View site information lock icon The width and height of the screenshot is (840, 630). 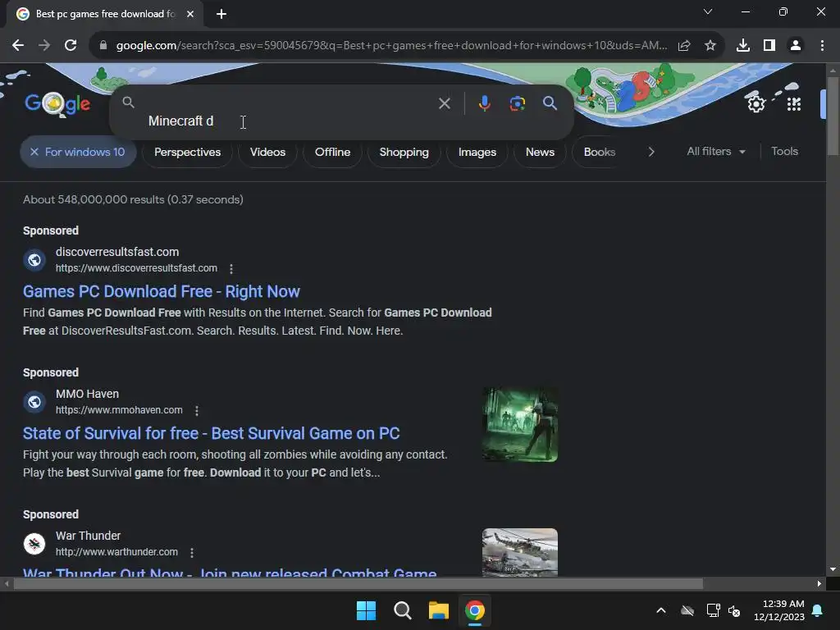pyautogui.click(x=103, y=46)
